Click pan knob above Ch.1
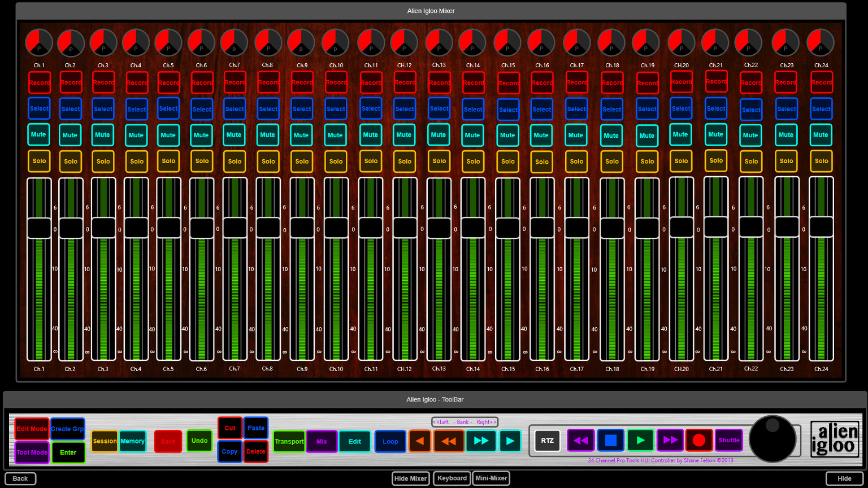Image resolution: width=868 pixels, height=488 pixels. point(39,43)
